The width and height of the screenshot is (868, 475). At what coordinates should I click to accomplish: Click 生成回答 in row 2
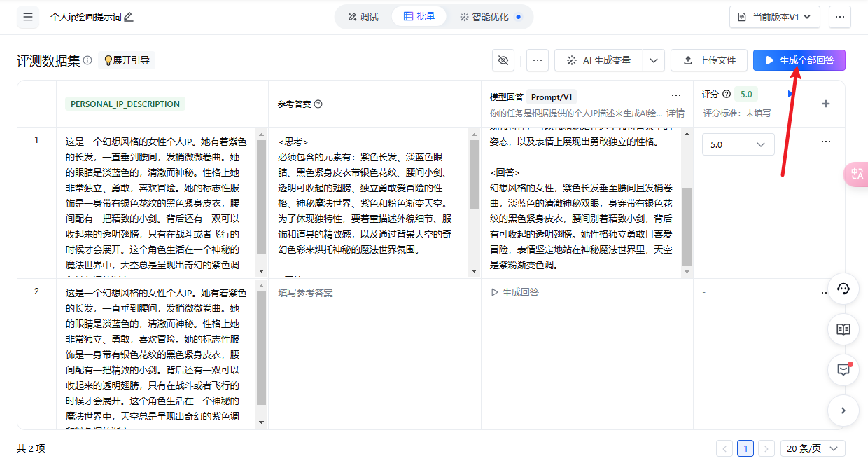515,292
